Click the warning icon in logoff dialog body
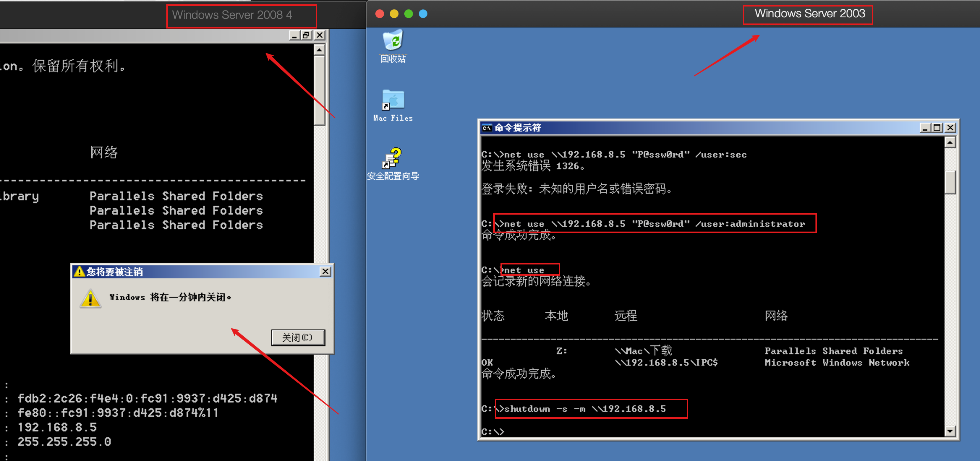Image resolution: width=980 pixels, height=461 pixels. click(90, 299)
